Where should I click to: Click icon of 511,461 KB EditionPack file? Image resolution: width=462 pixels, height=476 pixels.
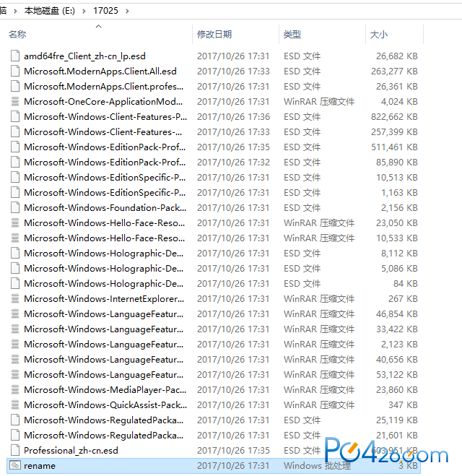(15, 147)
